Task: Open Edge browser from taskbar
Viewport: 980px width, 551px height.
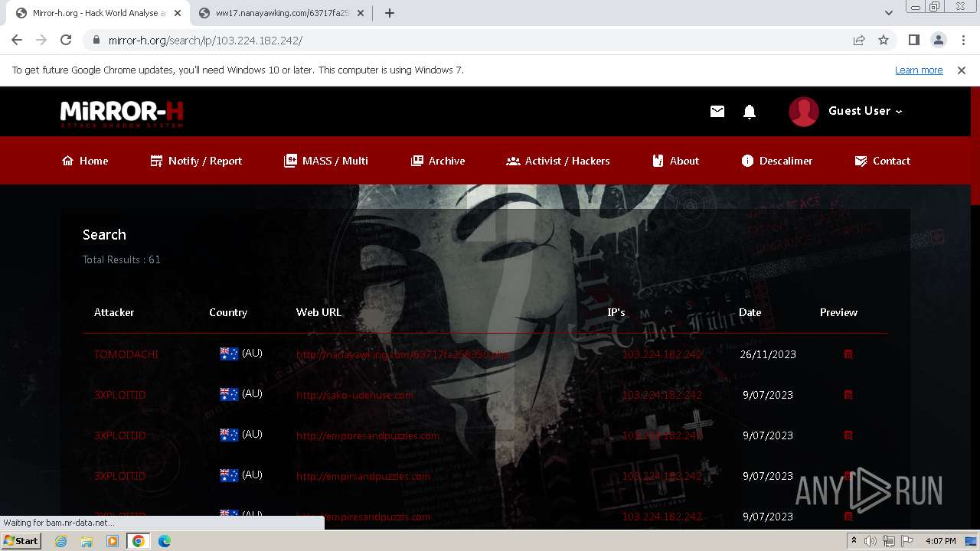Action: point(165,541)
